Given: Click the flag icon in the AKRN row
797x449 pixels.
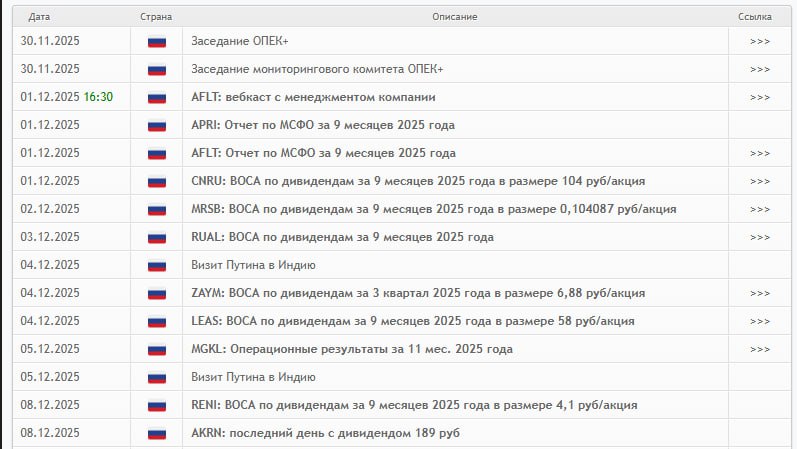Looking at the screenshot, I should click(x=156, y=433).
